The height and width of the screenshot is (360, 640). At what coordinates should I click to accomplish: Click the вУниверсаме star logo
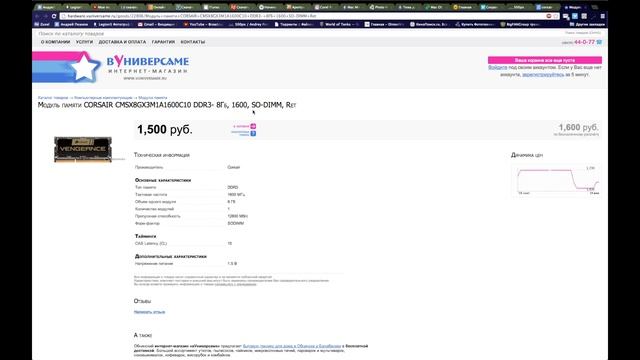point(84,67)
